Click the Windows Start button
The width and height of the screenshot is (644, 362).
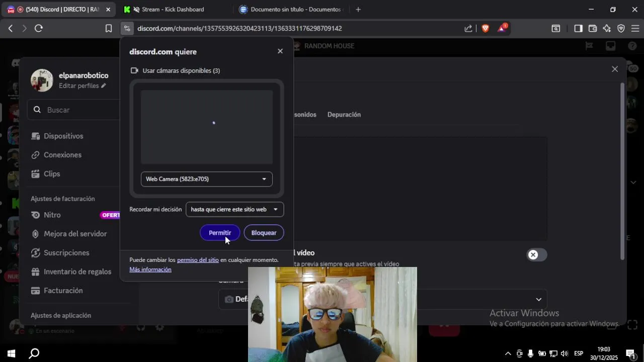(11, 353)
